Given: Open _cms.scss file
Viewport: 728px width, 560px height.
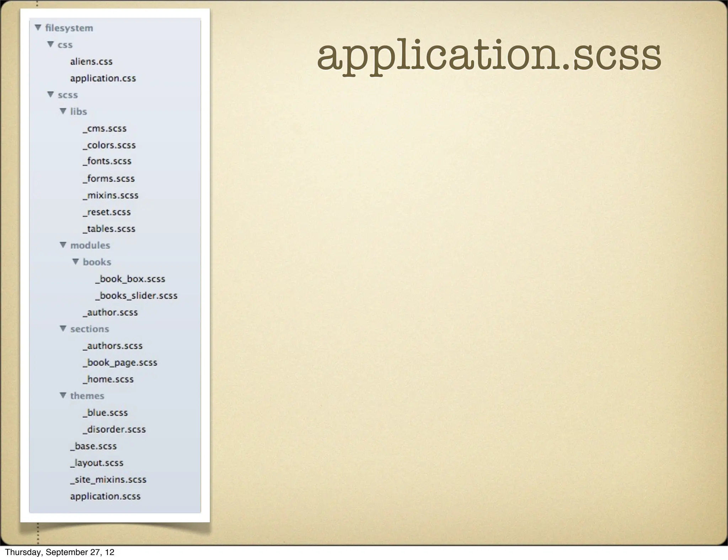Looking at the screenshot, I should tap(105, 129).
